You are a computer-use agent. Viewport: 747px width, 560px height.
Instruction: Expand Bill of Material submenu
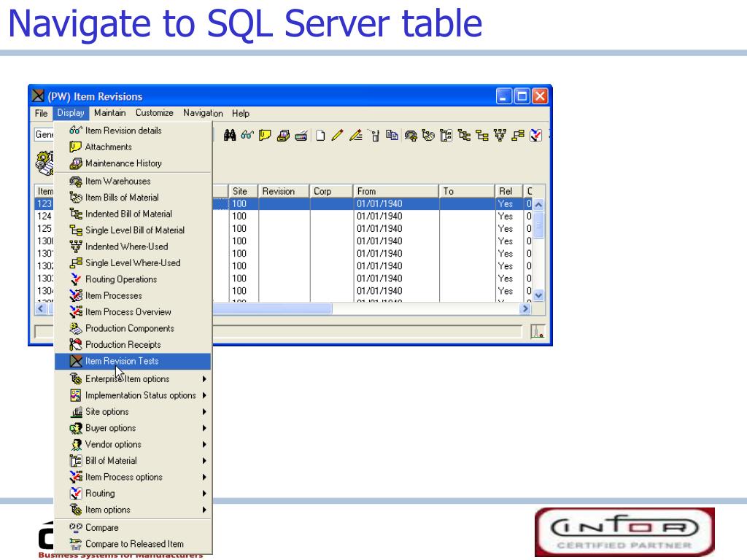point(133,461)
